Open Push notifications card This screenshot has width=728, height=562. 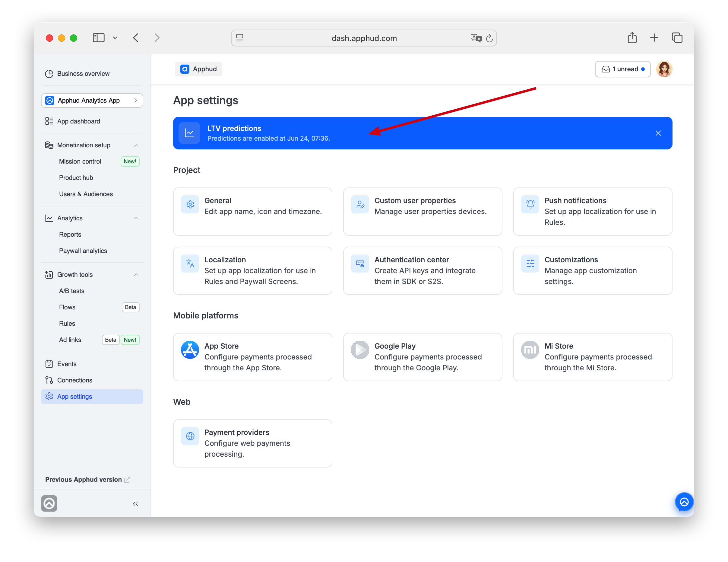pyautogui.click(x=593, y=212)
